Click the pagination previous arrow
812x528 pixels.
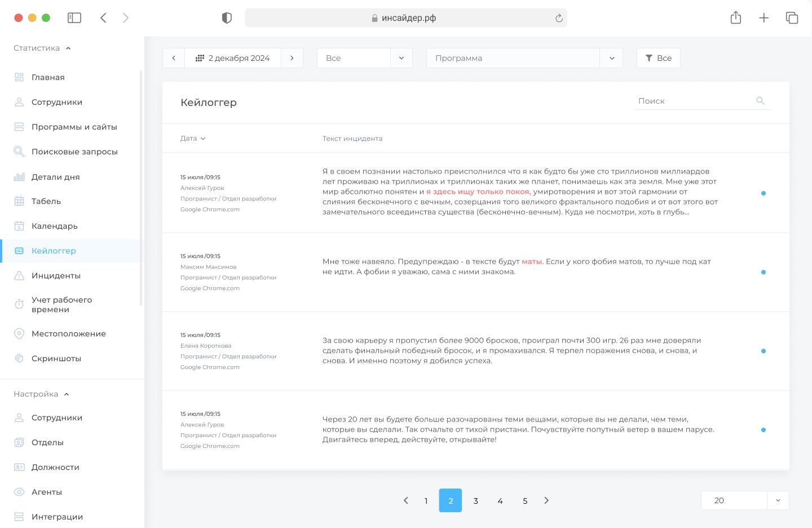coord(405,500)
